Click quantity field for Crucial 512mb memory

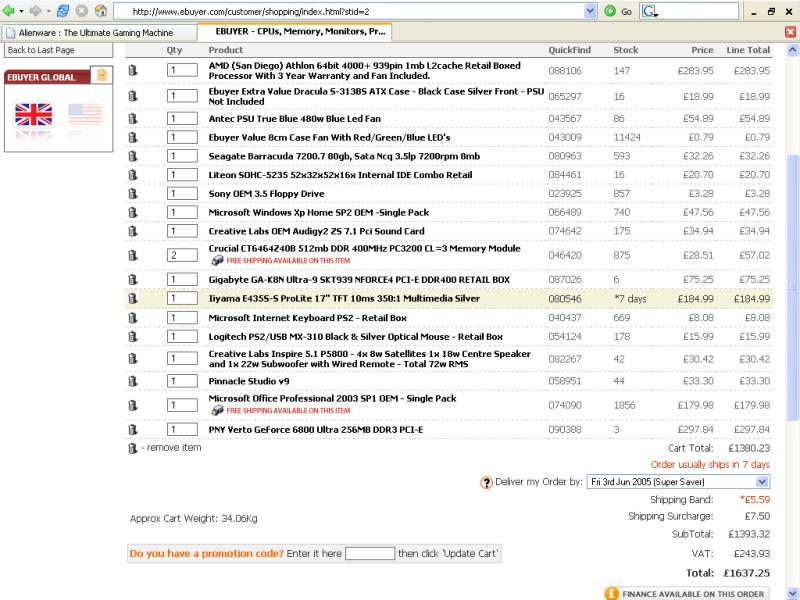[182, 255]
